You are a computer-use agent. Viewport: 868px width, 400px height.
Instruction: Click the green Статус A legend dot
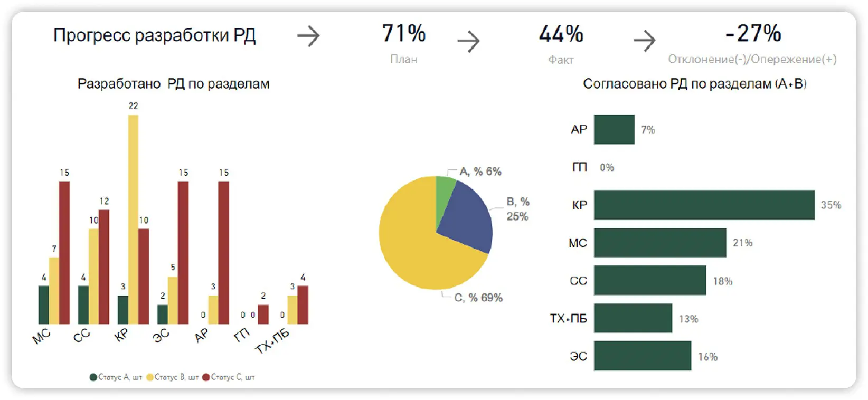[93, 377]
